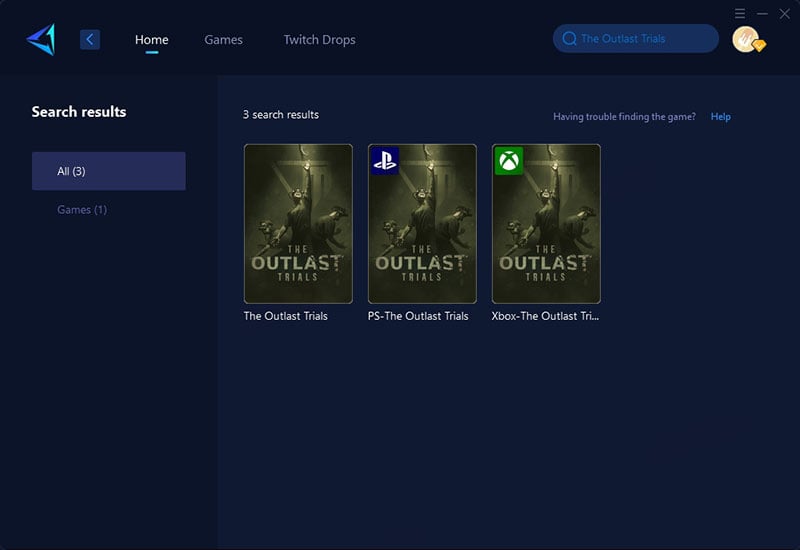
Task: Open the PS-The Outlast Trials cover
Action: 422,223
